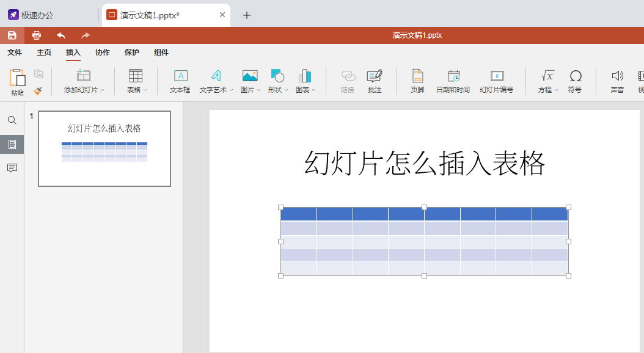The height and width of the screenshot is (353, 644).
Task: Open comments panel in left sidebar
Action: pyautogui.click(x=12, y=168)
